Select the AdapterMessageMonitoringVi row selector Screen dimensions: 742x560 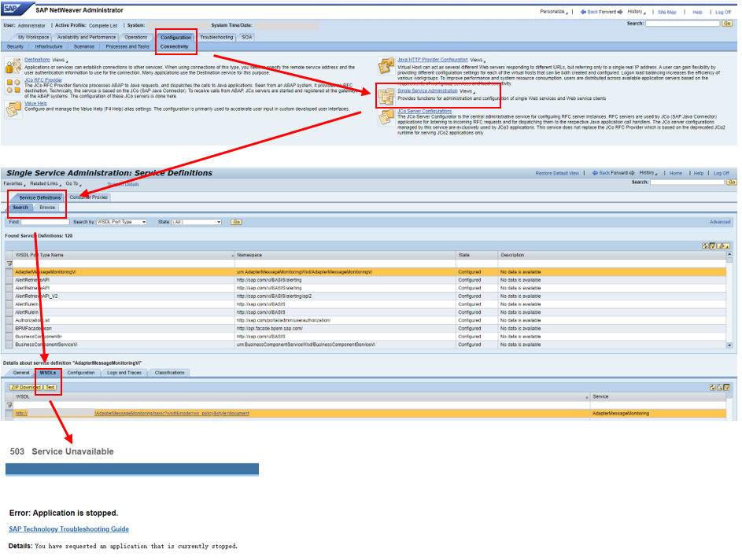pyautogui.click(x=9, y=272)
